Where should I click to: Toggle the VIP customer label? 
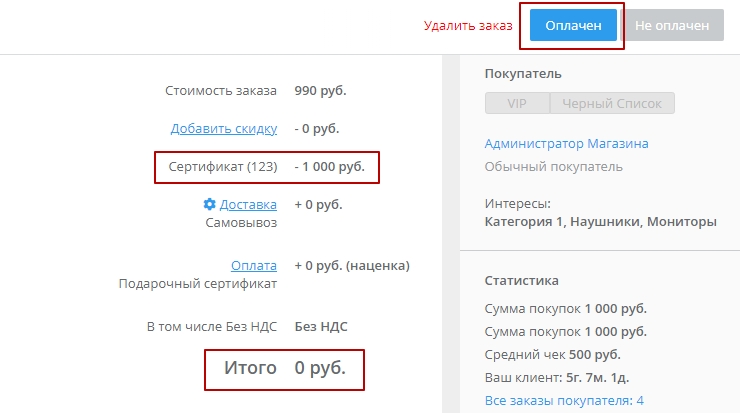click(516, 103)
